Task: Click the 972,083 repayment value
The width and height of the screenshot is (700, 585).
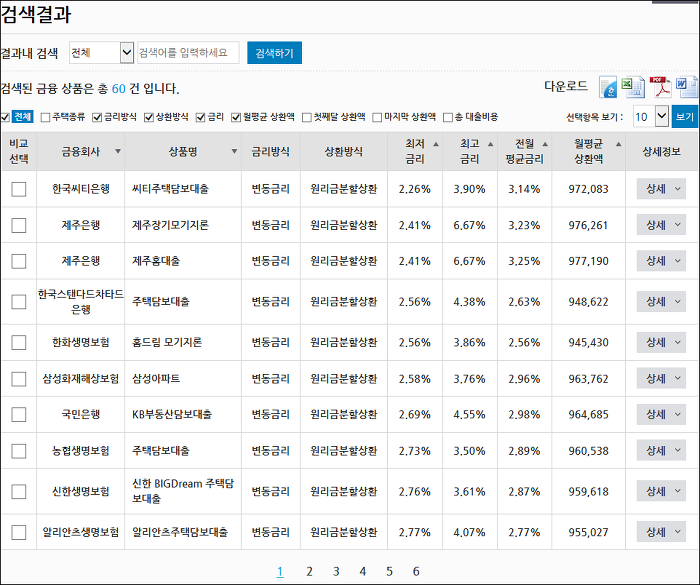Action: [x=588, y=189]
